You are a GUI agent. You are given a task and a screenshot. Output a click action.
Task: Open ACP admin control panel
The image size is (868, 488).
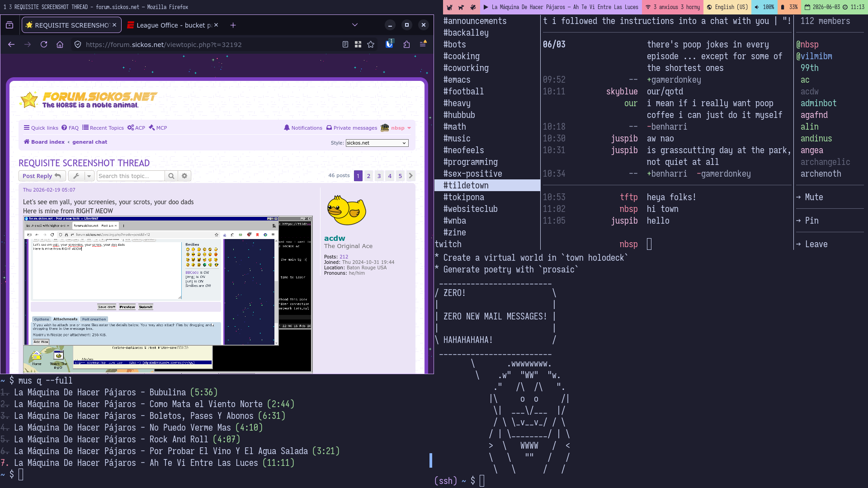(x=136, y=128)
